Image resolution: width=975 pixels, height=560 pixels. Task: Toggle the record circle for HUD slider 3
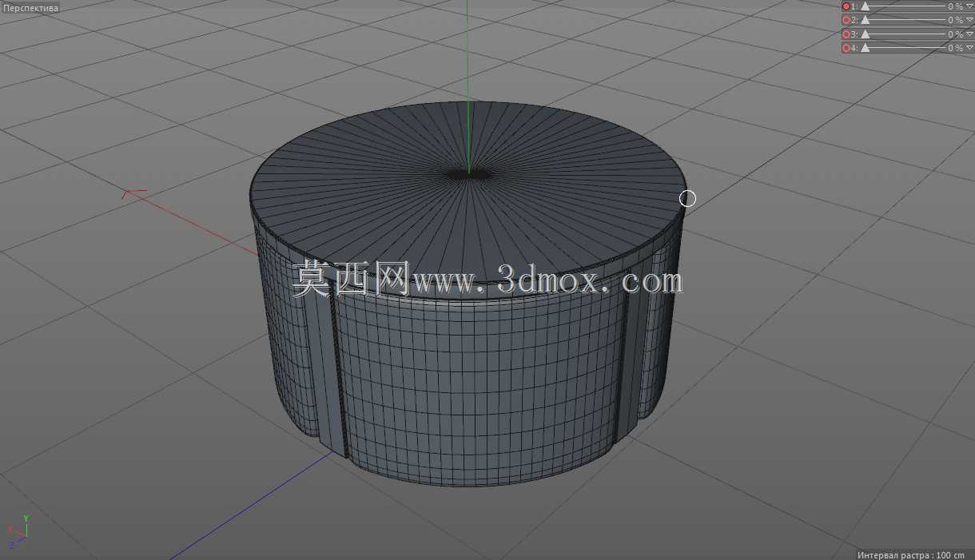tap(846, 34)
